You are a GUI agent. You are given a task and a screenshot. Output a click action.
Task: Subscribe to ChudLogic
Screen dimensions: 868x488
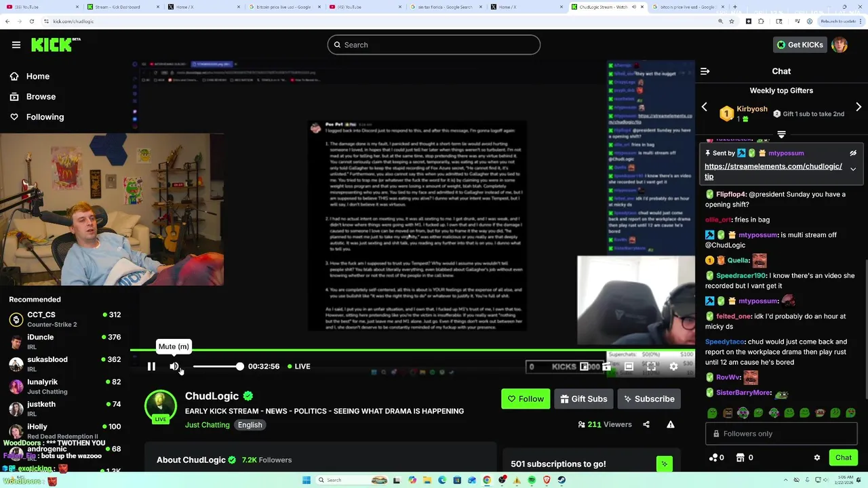coord(649,399)
